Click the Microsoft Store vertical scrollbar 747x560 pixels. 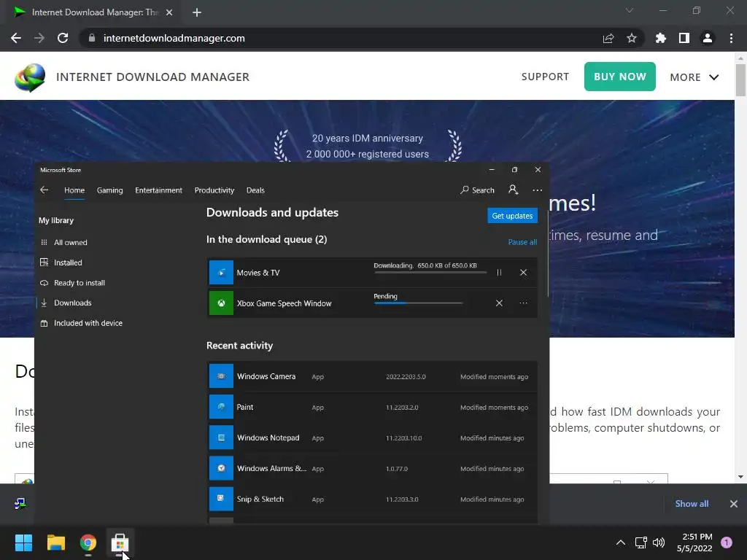point(548,252)
